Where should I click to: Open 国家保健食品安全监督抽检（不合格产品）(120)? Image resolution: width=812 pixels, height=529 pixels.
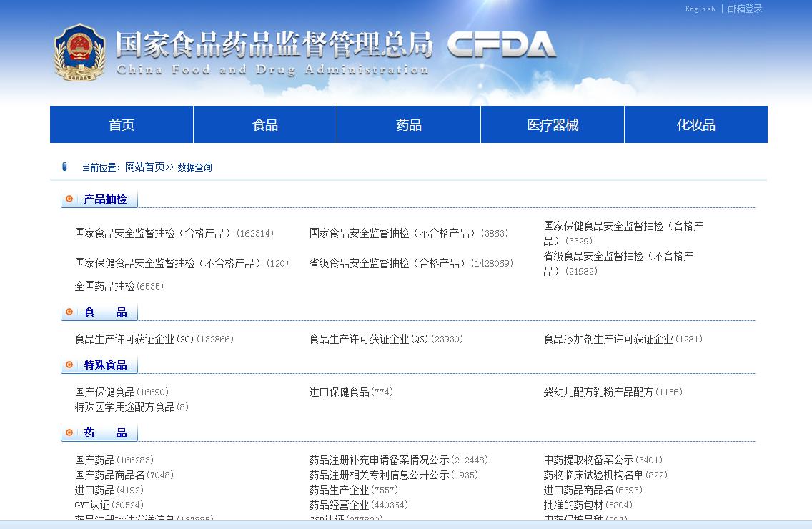(x=182, y=263)
